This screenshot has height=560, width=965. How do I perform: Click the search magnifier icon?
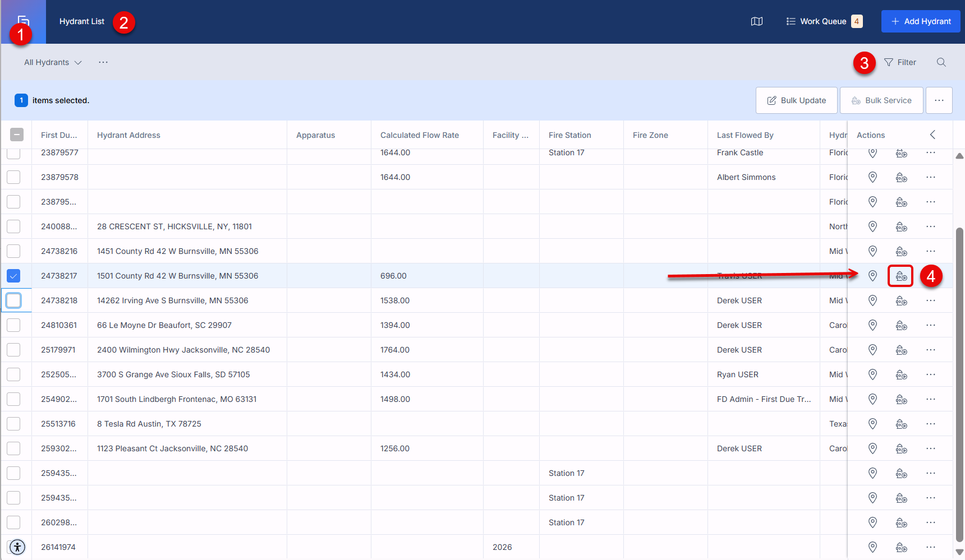click(941, 62)
